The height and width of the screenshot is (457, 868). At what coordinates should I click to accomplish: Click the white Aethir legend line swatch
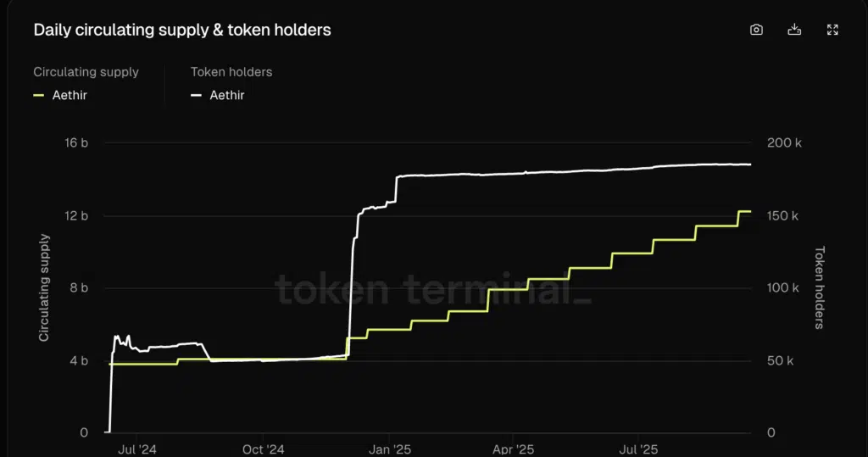197,95
